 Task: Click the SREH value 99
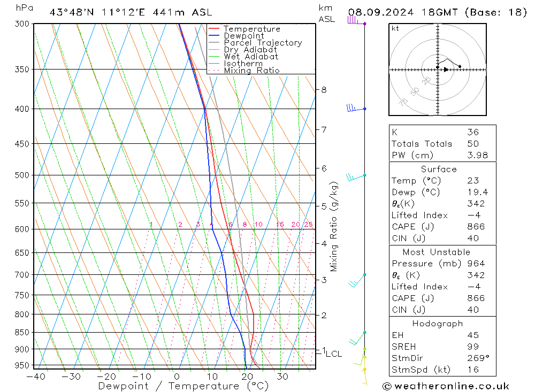pyautogui.click(x=473, y=347)
